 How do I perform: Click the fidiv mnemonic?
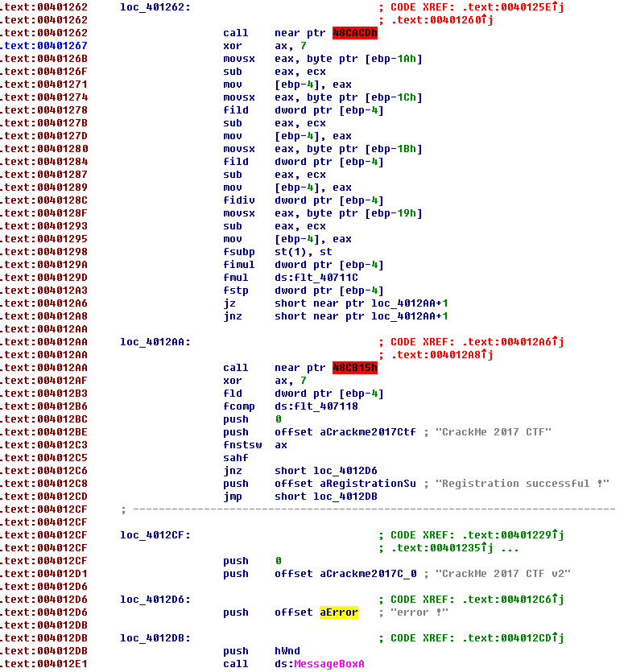tap(239, 200)
